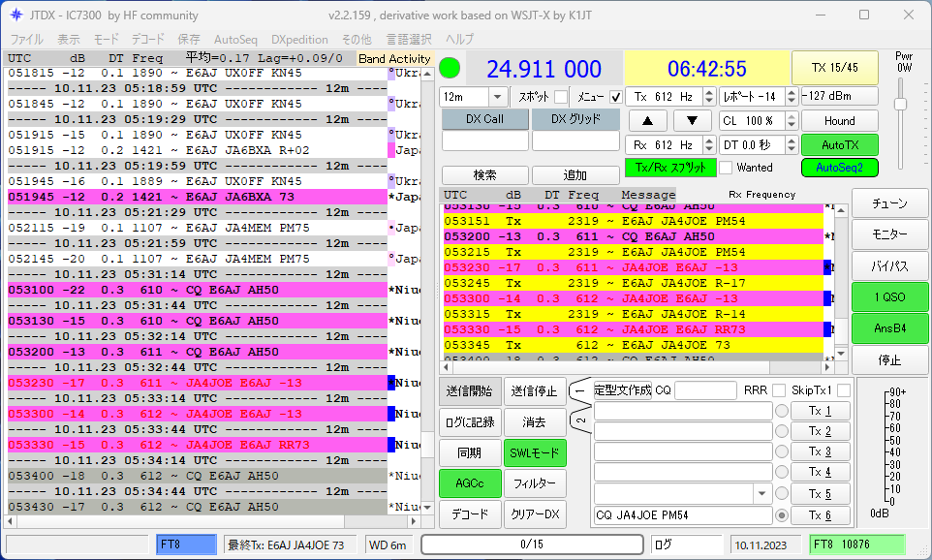932x560 pixels.
Task: Select the Tx 6 radio button
Action: click(x=782, y=515)
